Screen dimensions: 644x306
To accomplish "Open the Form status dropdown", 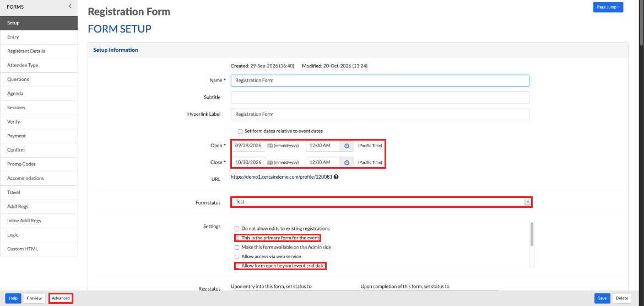I will (x=381, y=202).
